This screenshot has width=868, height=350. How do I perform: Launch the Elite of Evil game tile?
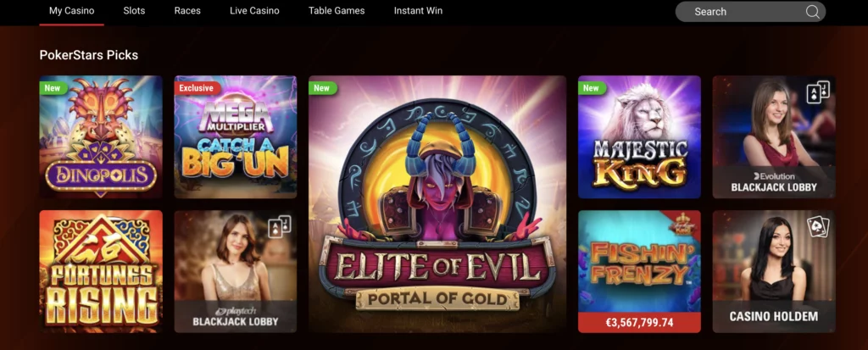click(437, 203)
